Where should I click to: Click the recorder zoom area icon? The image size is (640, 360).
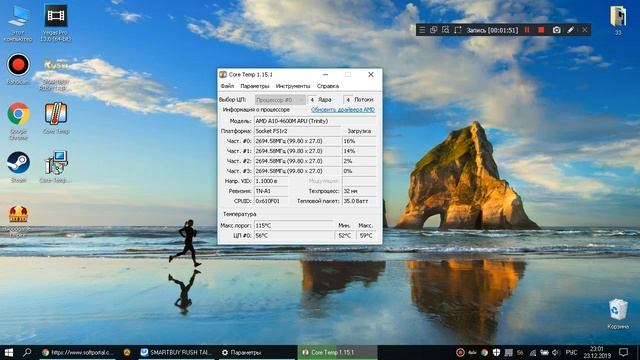pos(445,30)
